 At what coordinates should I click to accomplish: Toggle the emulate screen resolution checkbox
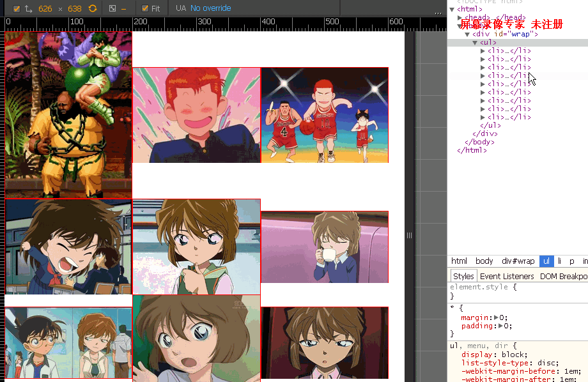[x=17, y=8]
